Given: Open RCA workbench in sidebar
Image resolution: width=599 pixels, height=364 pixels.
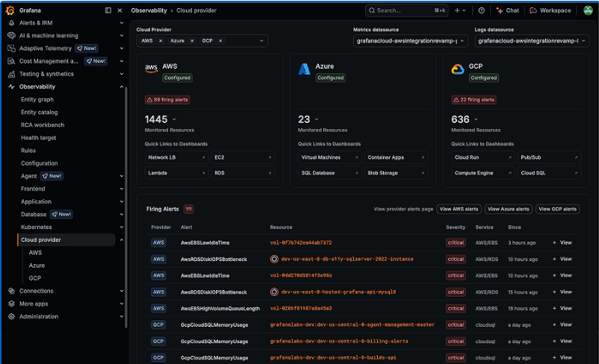Looking at the screenshot, I should tap(43, 125).
